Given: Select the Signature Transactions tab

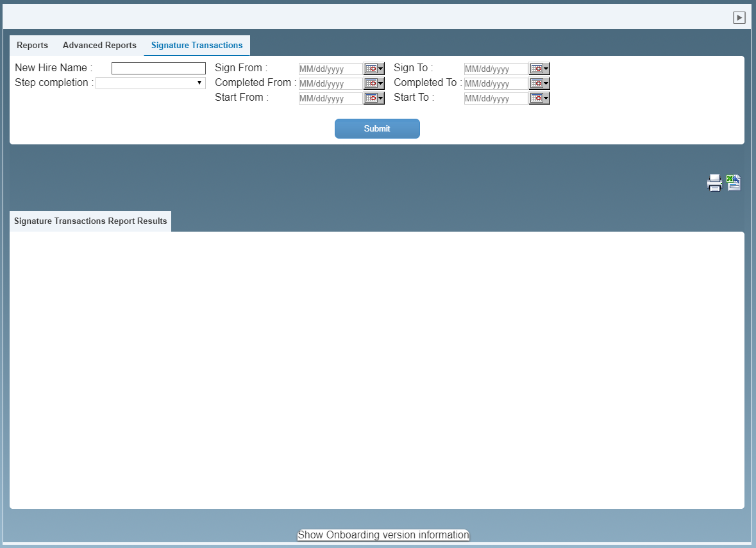Looking at the screenshot, I should coord(197,46).
